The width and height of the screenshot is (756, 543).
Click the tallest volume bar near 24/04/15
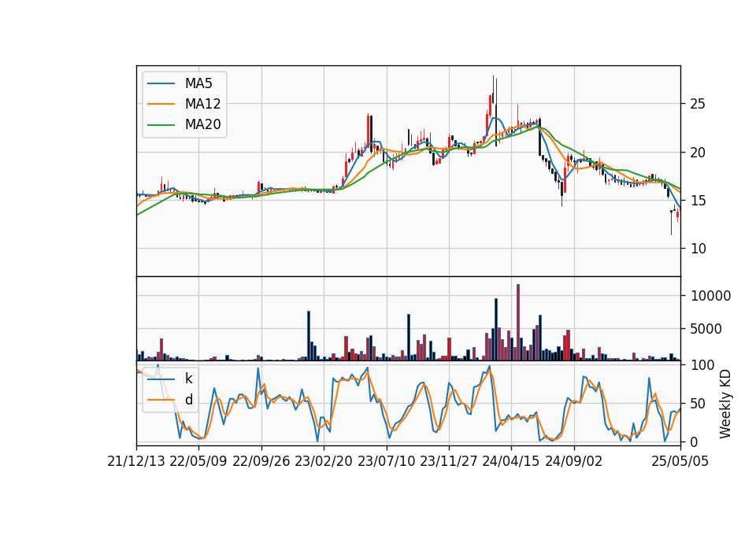click(518, 323)
